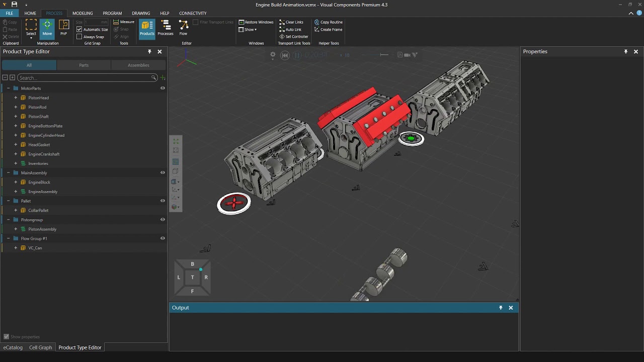Screen dimensions: 644x362
Task: Click expand all tree icon
Action: tap(12, 78)
